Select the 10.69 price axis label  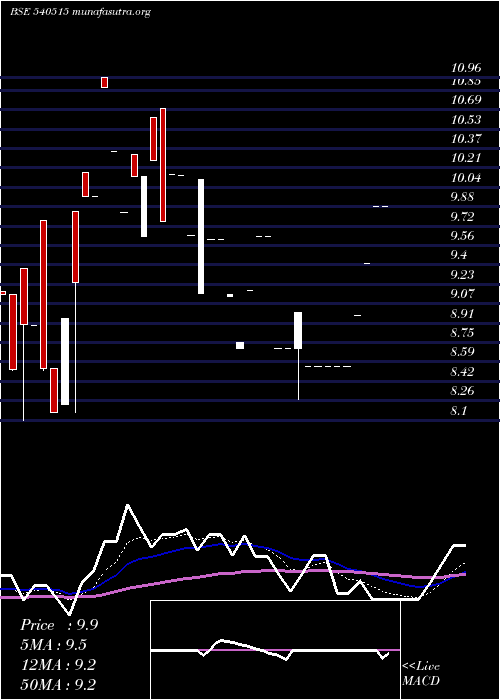(466, 100)
